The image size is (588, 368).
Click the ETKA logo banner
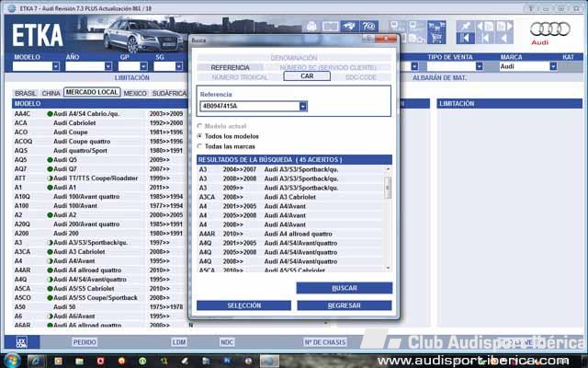[37, 35]
